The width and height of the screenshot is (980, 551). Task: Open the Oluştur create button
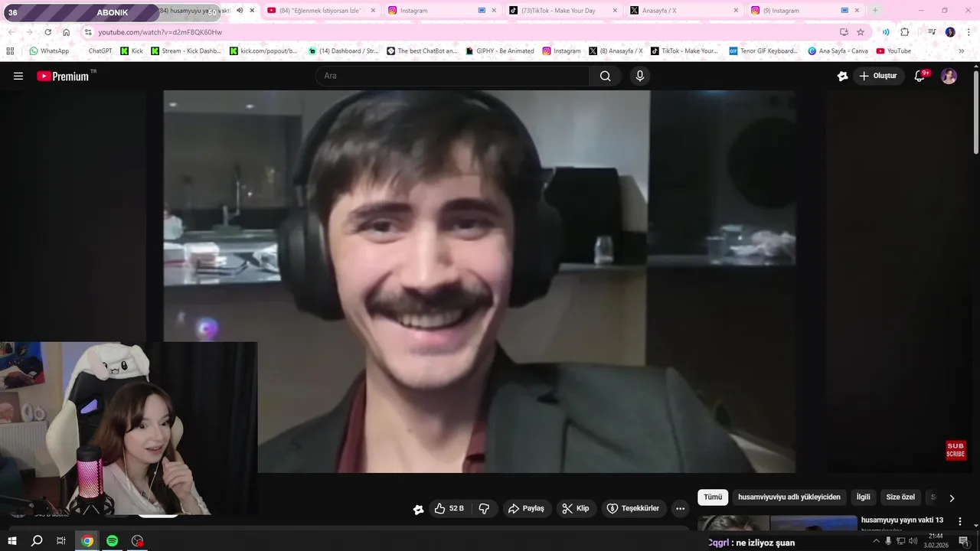[878, 76]
